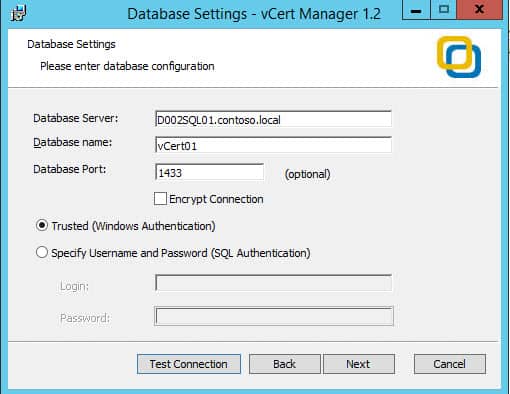Viewport: 510px width, 394px height.
Task: Maximize the Database Settings window
Action: coord(444,10)
